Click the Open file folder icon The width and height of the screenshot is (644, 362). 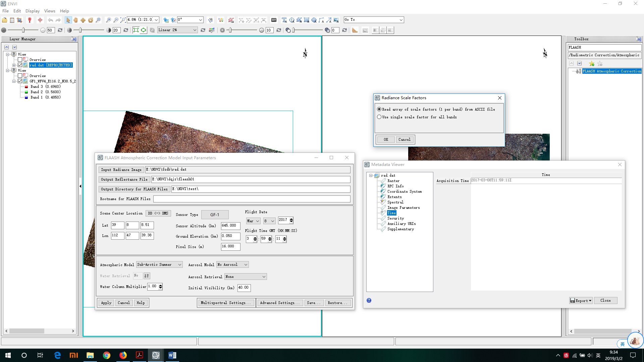(5, 20)
